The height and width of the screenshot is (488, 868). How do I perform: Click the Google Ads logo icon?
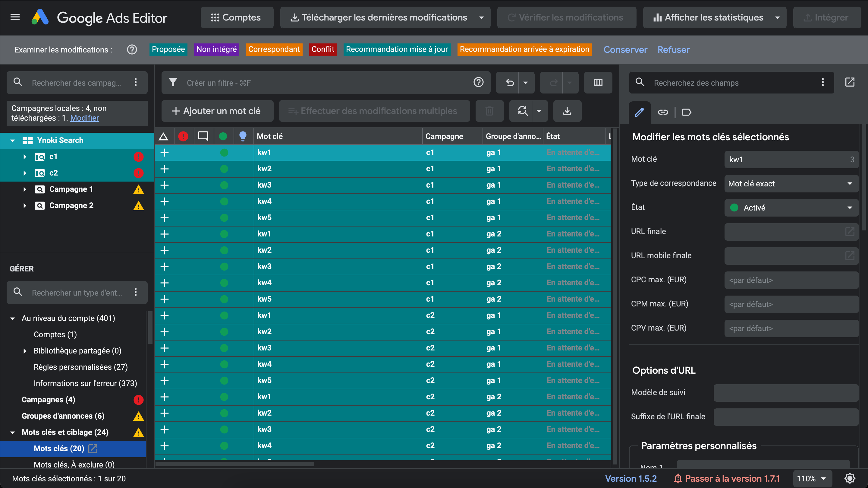(x=40, y=17)
